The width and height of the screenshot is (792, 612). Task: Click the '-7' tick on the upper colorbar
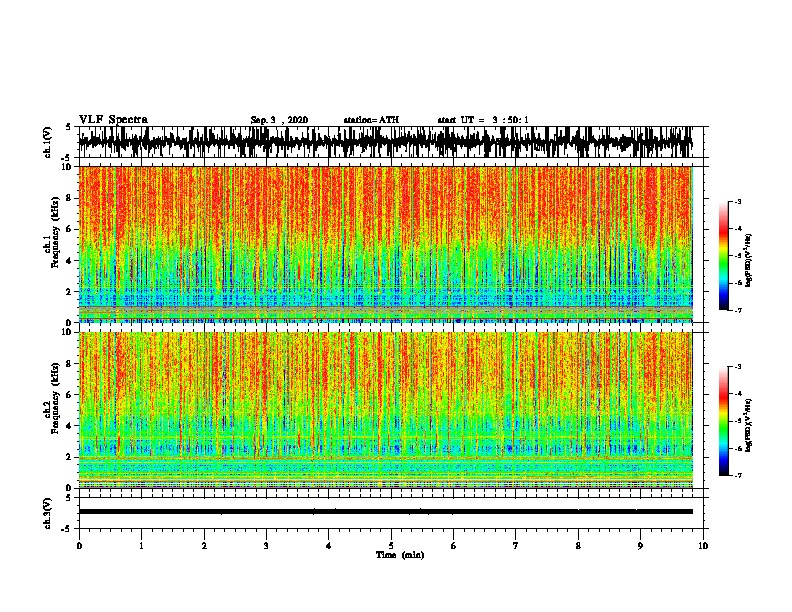(737, 310)
